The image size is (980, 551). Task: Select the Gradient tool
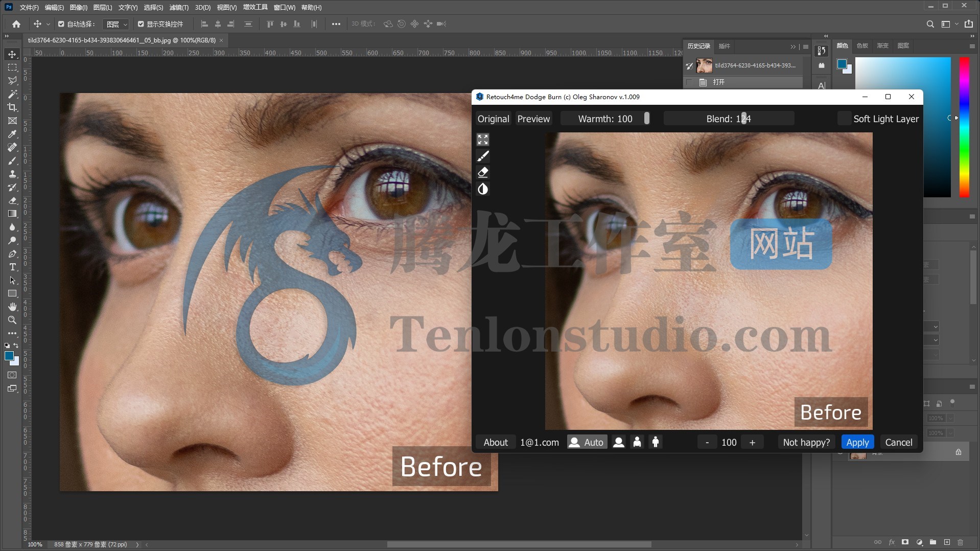pos(12,214)
